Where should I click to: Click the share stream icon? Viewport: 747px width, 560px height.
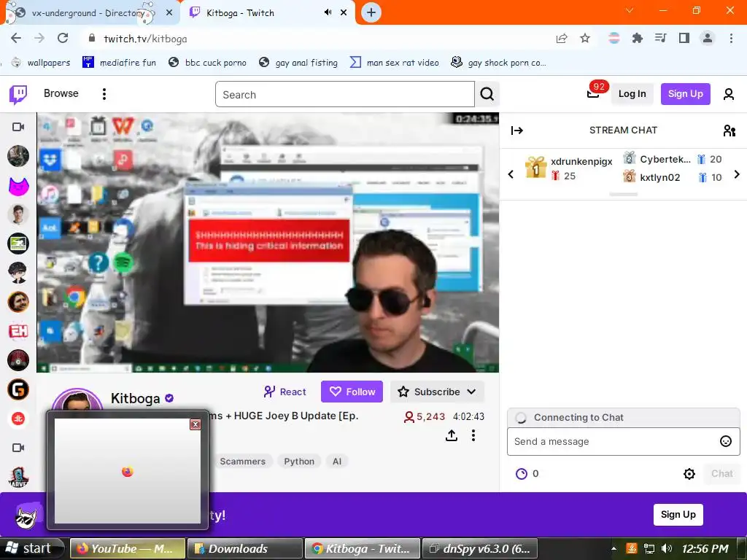tap(452, 435)
